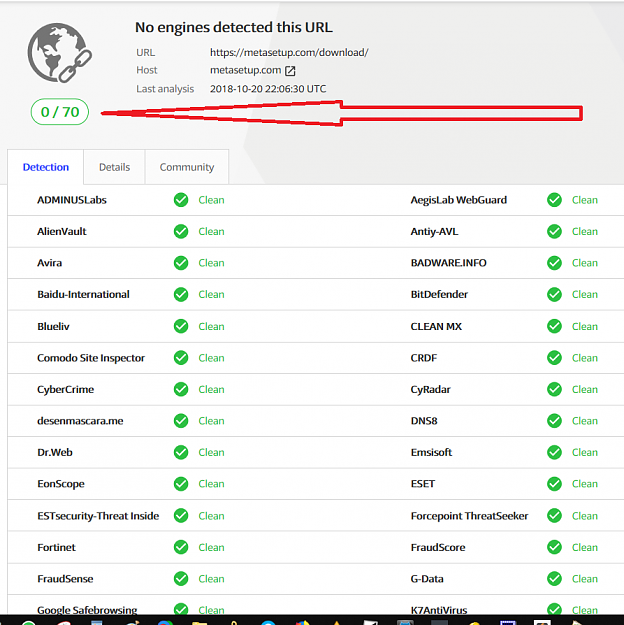The height and width of the screenshot is (625, 624).
Task: Open the Community tab
Action: click(187, 167)
